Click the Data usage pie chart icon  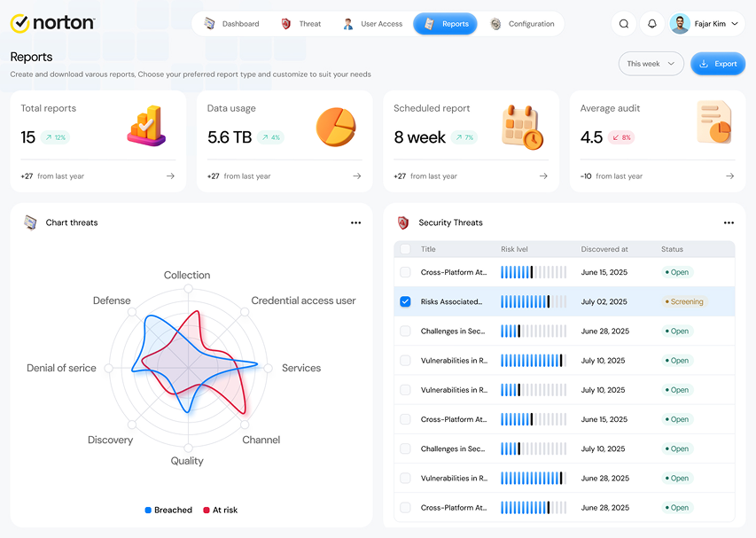pyautogui.click(x=336, y=127)
